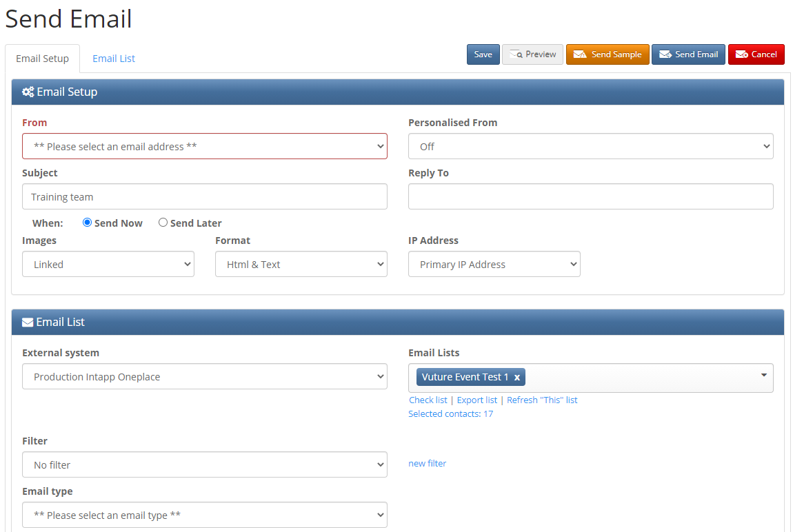
Task: Click the envelope icon on Email List header
Action: 27,322
